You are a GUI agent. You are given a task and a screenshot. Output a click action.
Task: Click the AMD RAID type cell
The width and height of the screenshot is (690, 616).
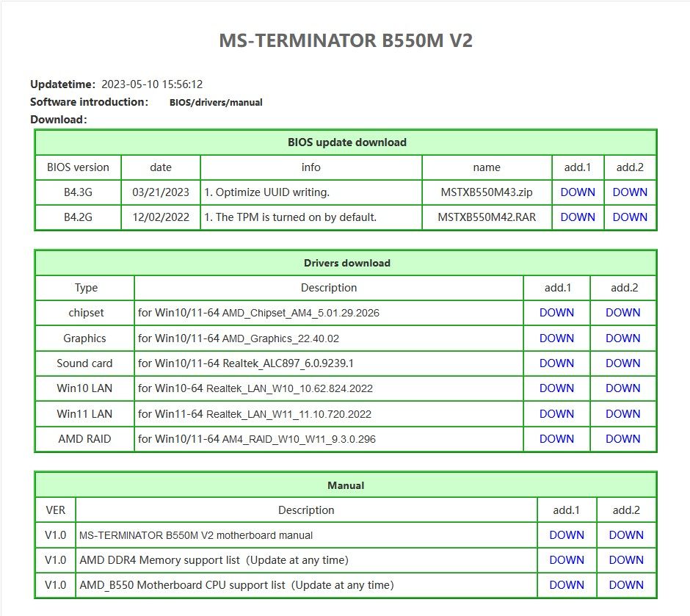pos(85,439)
